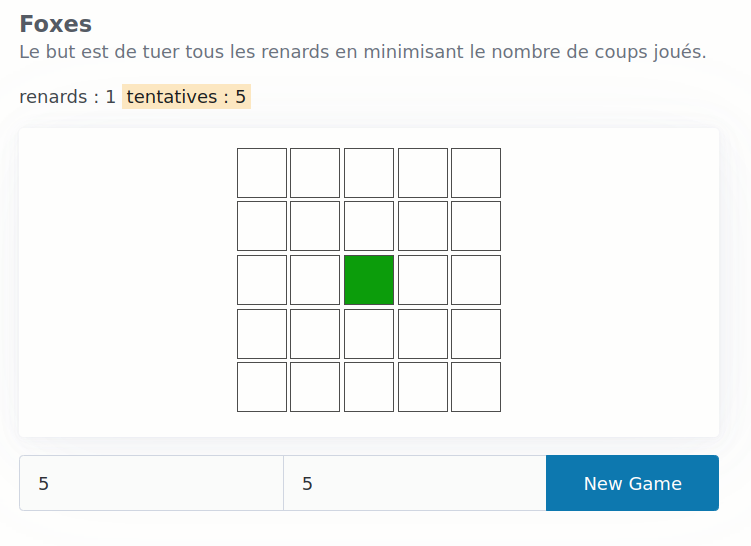The height and width of the screenshot is (546, 751).
Task: Click the middle cell of the bottom row
Action: pos(369,387)
